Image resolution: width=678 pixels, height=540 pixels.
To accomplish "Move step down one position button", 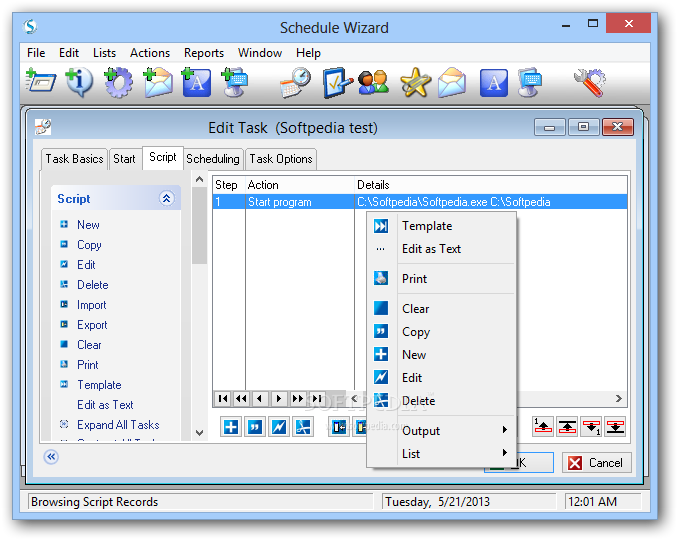I will coord(591,427).
